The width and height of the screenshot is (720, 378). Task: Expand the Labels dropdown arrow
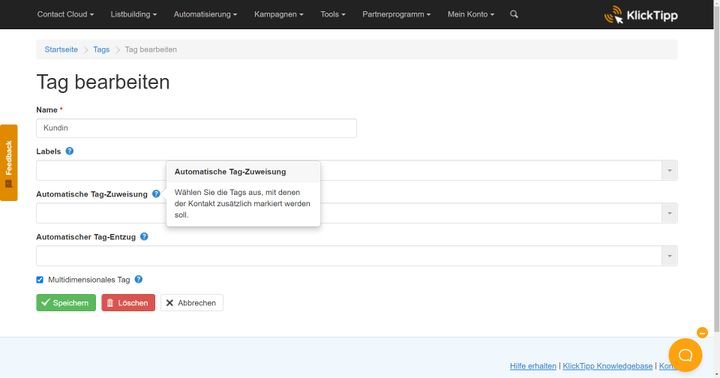(x=669, y=170)
